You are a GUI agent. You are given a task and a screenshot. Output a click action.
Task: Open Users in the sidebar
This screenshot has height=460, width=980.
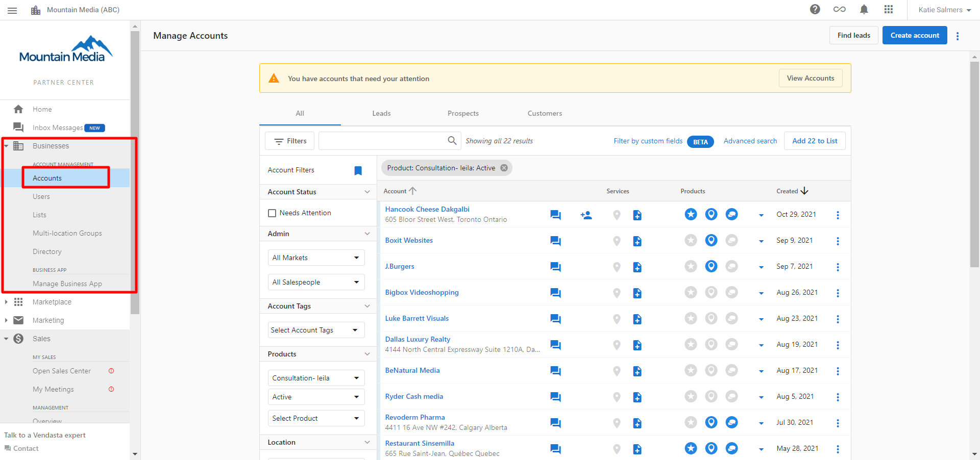click(41, 196)
